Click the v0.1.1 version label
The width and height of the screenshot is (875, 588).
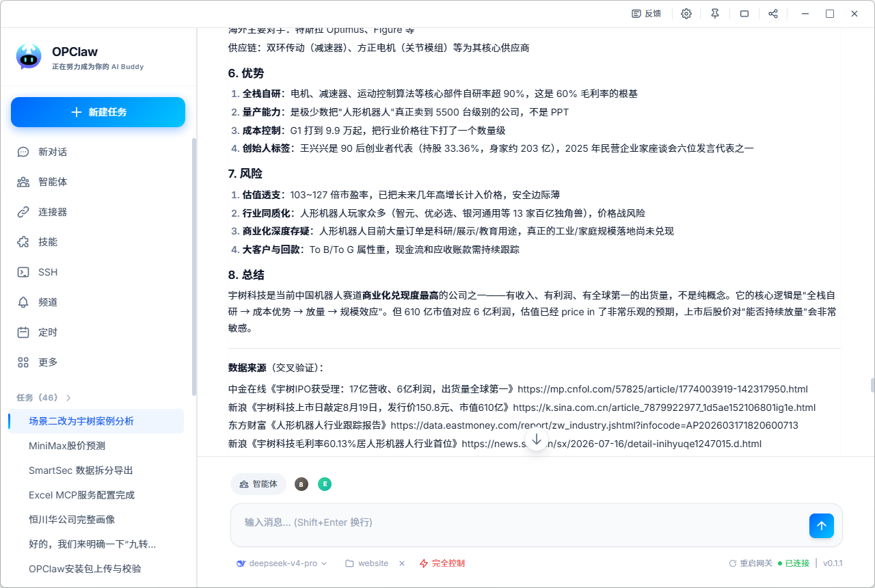click(x=833, y=563)
